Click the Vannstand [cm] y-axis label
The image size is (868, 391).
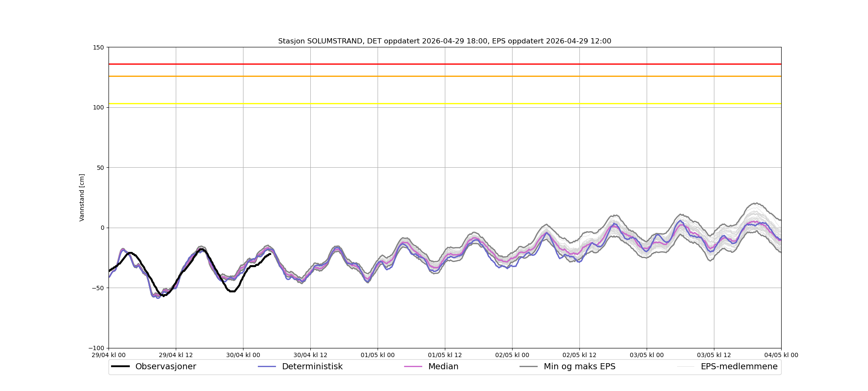coord(82,198)
